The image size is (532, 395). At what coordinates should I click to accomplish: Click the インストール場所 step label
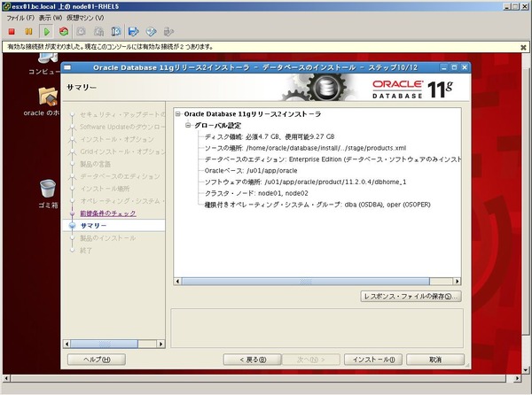[x=105, y=189]
